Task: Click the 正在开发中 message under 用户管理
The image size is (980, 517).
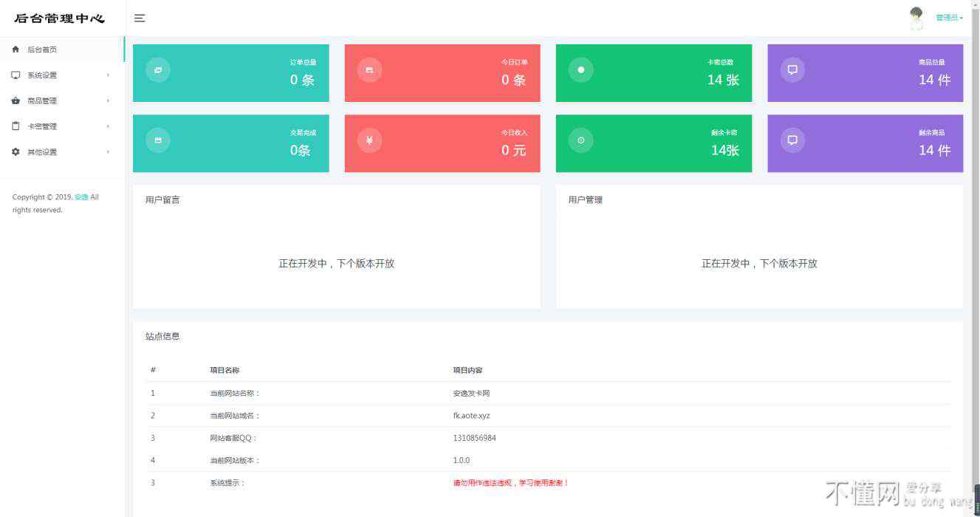Action: (x=759, y=264)
